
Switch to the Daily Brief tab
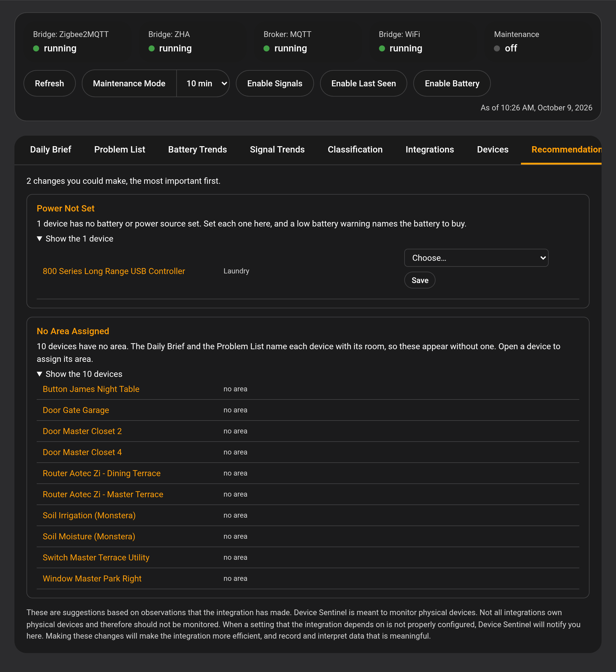pos(51,149)
